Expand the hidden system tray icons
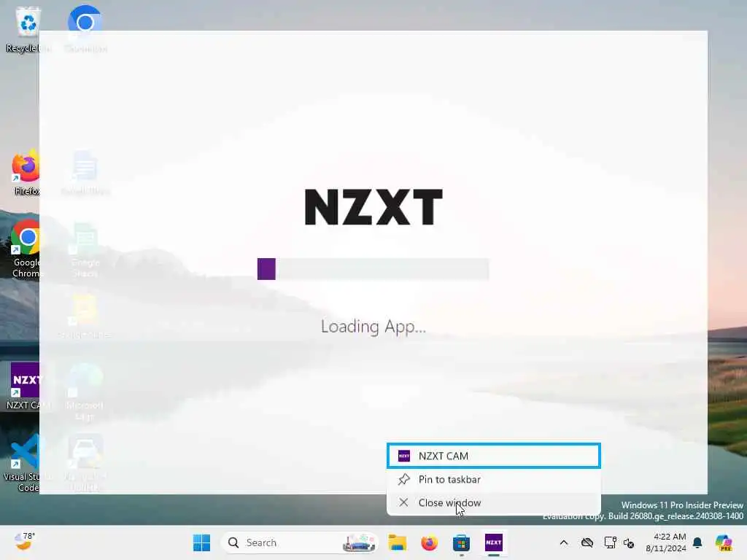The image size is (747, 560). pos(564,542)
